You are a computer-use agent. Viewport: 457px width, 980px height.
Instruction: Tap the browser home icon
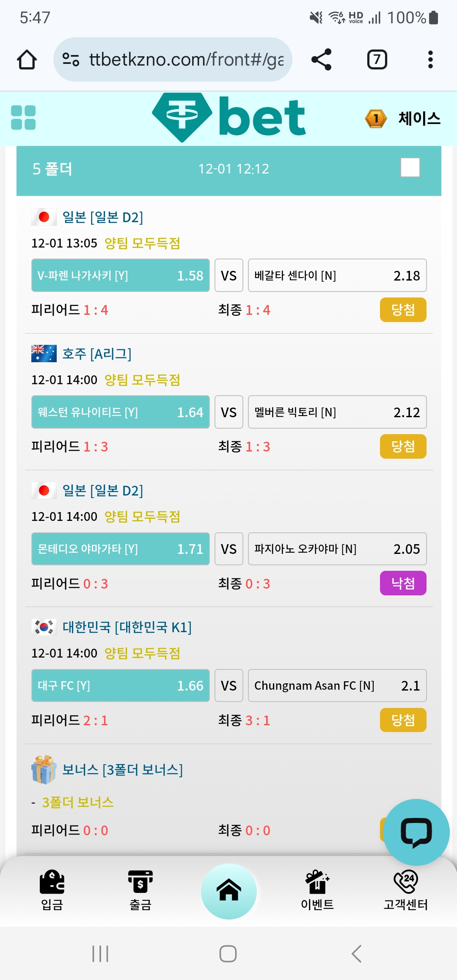tap(27, 59)
